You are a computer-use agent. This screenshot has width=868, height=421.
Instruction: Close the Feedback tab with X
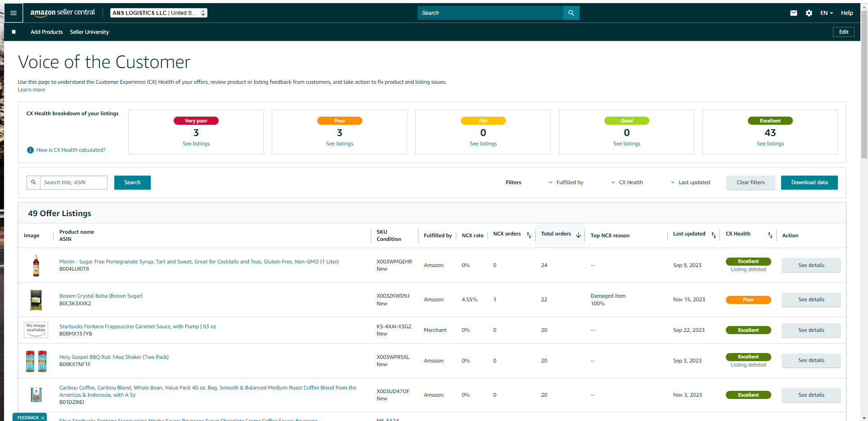pyautogui.click(x=43, y=418)
